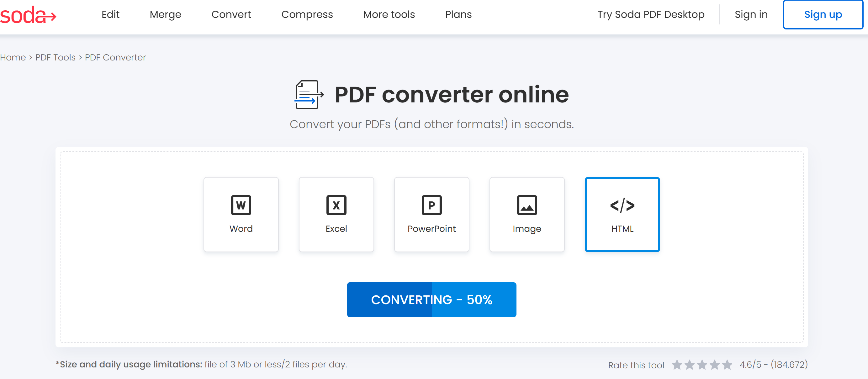Click the 'Convert your PDFs' subtitle
Image resolution: width=868 pixels, height=379 pixels.
[x=431, y=124]
